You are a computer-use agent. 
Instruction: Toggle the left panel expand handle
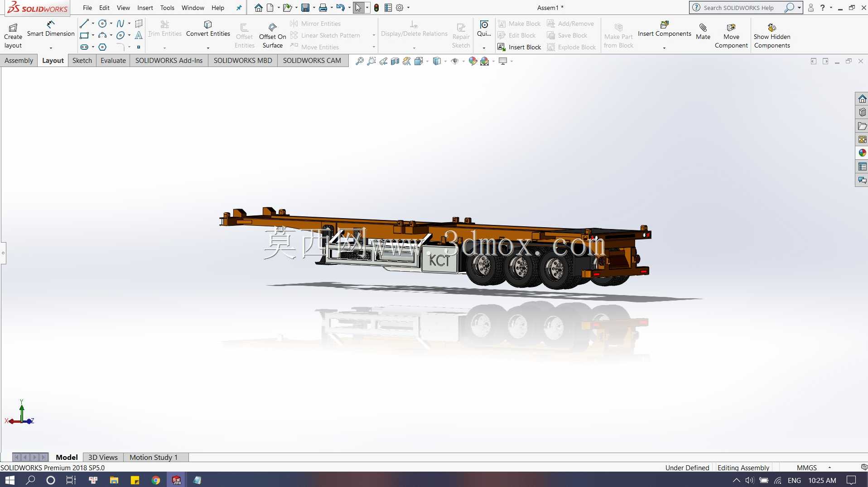pyautogui.click(x=3, y=253)
